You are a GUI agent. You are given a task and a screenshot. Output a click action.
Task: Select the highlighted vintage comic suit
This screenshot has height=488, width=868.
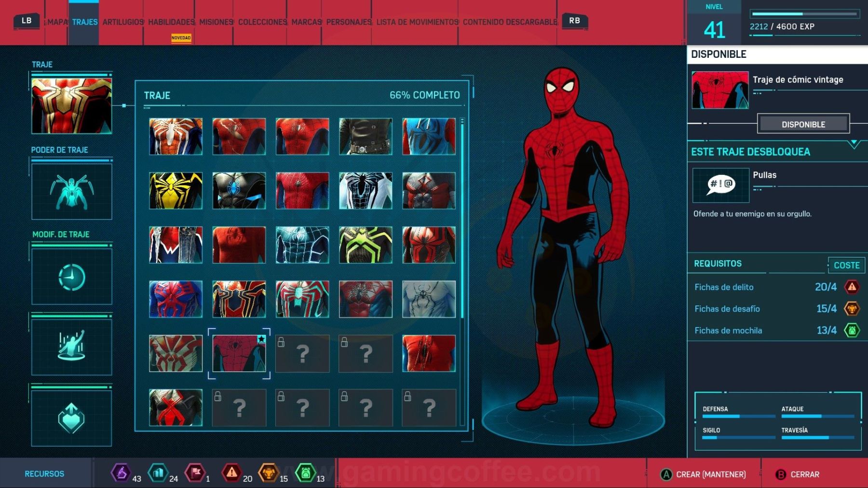[239, 354]
